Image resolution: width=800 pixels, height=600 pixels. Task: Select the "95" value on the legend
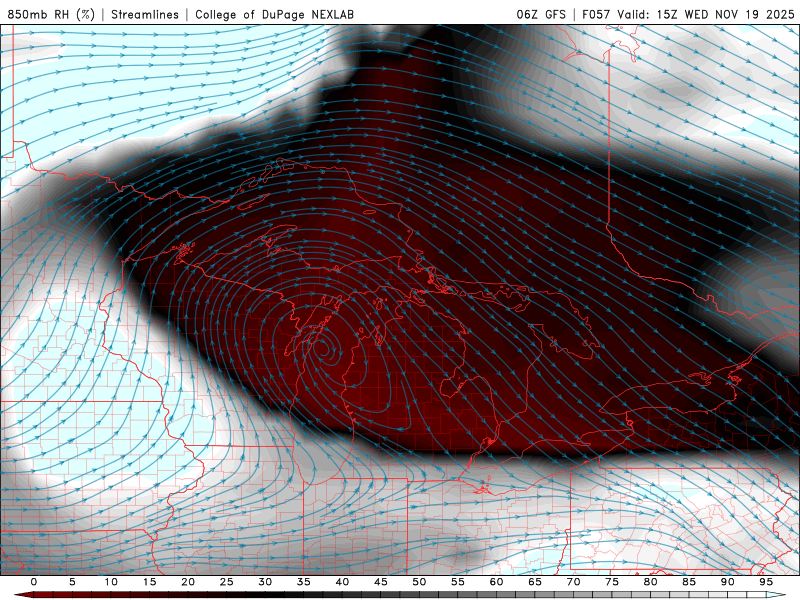pos(766,582)
